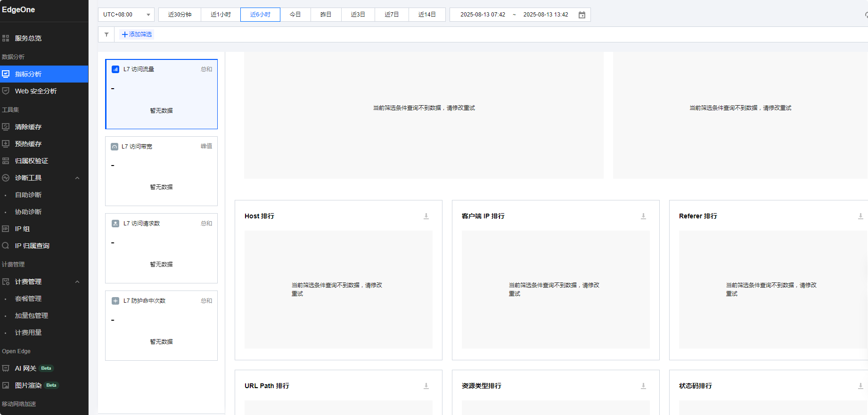The width and height of the screenshot is (868, 415).
Task: Switch time range to 今日
Action: coord(295,15)
